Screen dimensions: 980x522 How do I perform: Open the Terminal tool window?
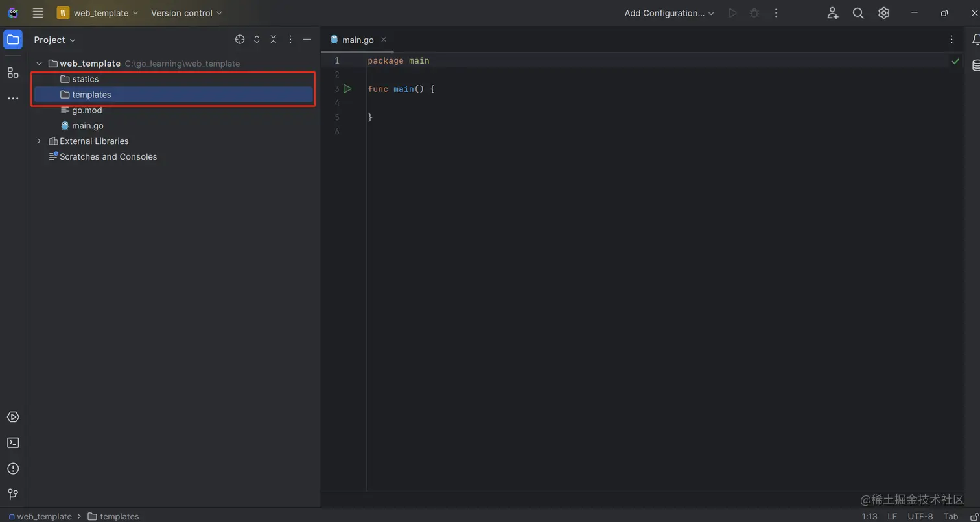click(13, 443)
